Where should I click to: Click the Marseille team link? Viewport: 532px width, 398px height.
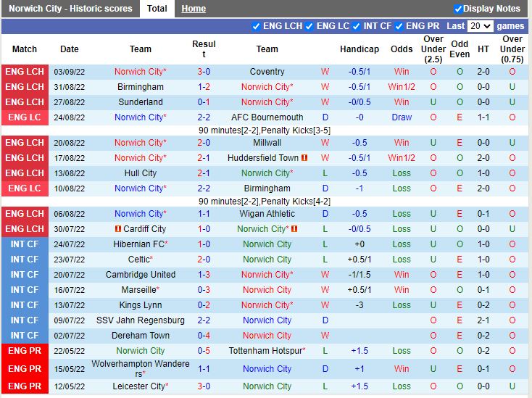[138, 290]
